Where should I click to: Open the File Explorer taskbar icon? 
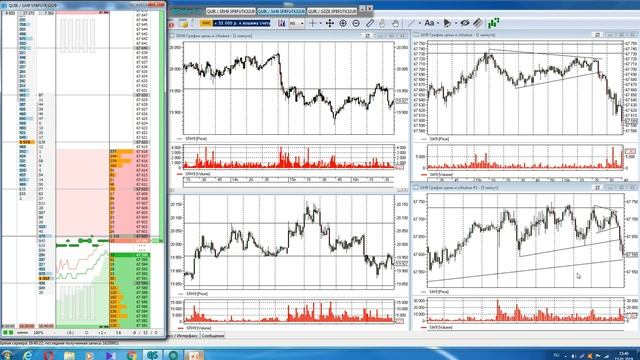pyautogui.click(x=69, y=355)
